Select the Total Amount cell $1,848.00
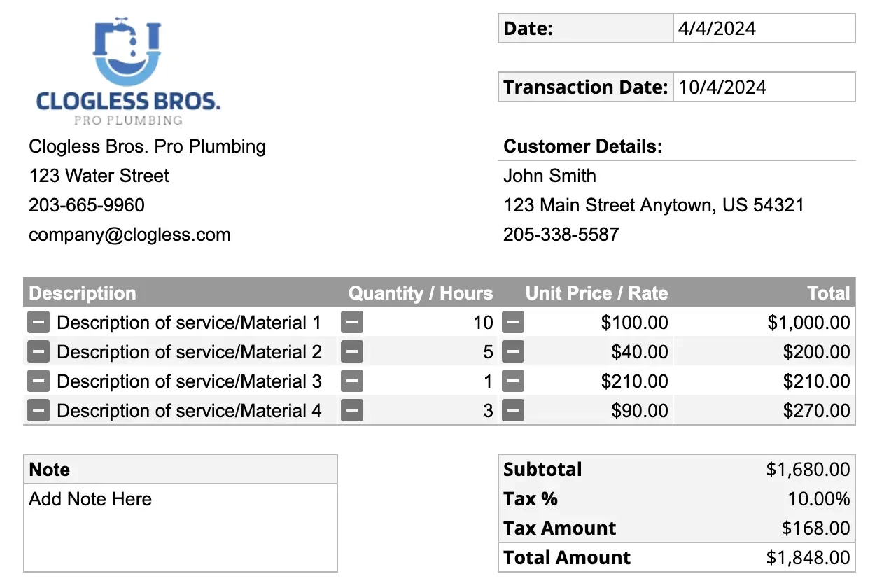This screenshot has height=588, width=889. pyautogui.click(x=808, y=558)
